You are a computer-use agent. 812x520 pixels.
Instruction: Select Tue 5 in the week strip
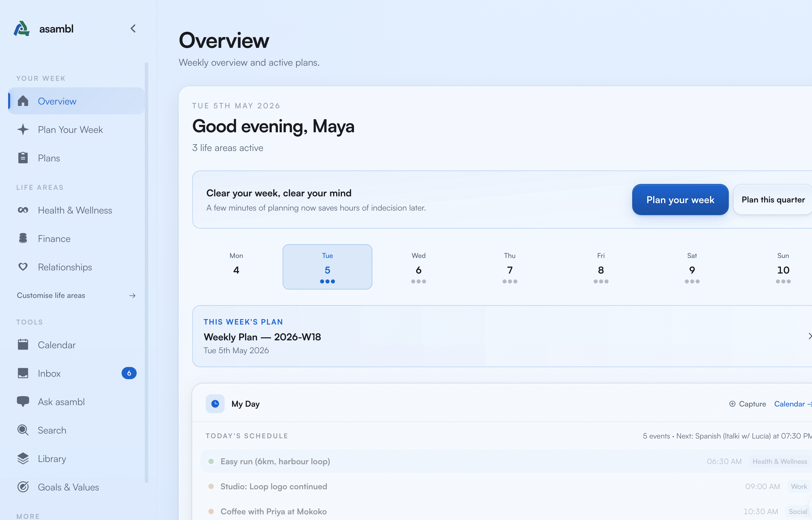pos(327,267)
